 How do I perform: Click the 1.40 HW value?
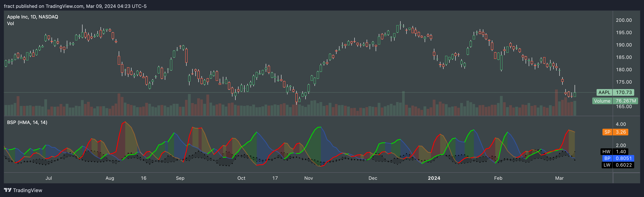[x=620, y=152]
